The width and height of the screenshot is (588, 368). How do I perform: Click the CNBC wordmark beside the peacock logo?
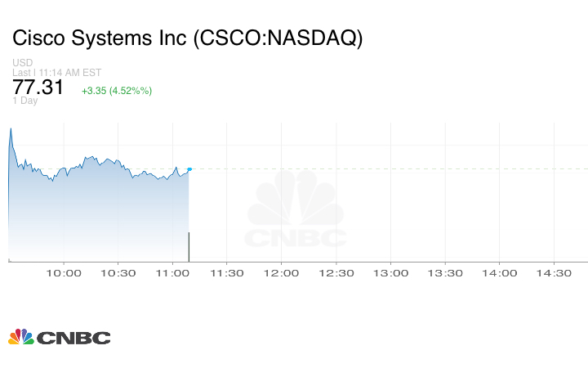73,338
